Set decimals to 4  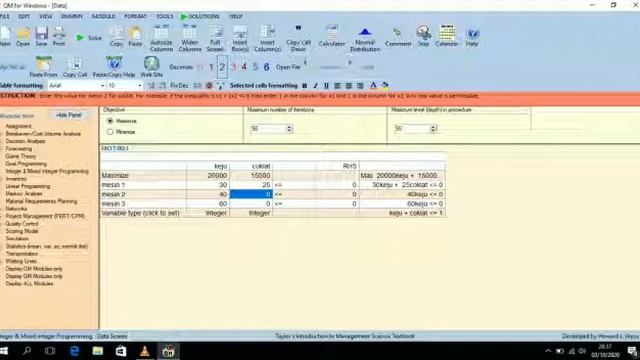(244, 67)
